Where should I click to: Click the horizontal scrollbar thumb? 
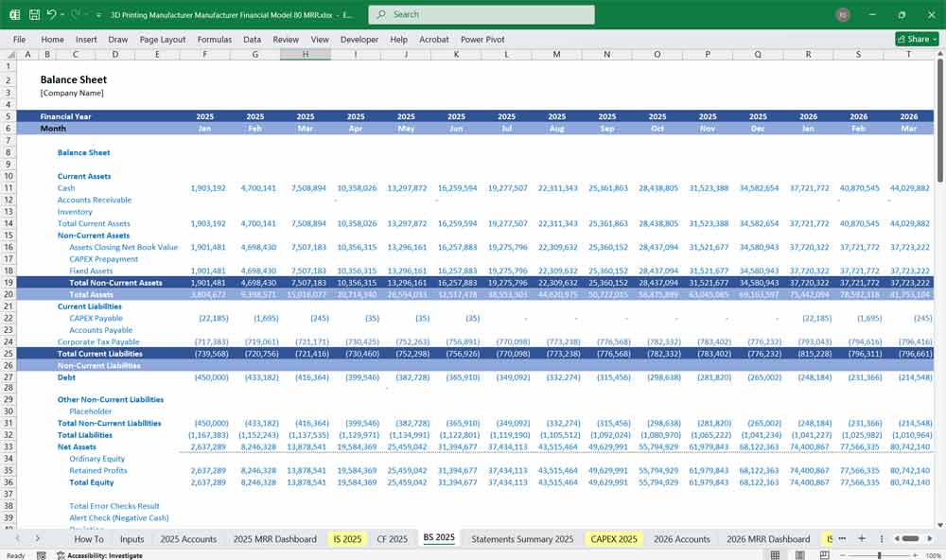click(x=910, y=538)
